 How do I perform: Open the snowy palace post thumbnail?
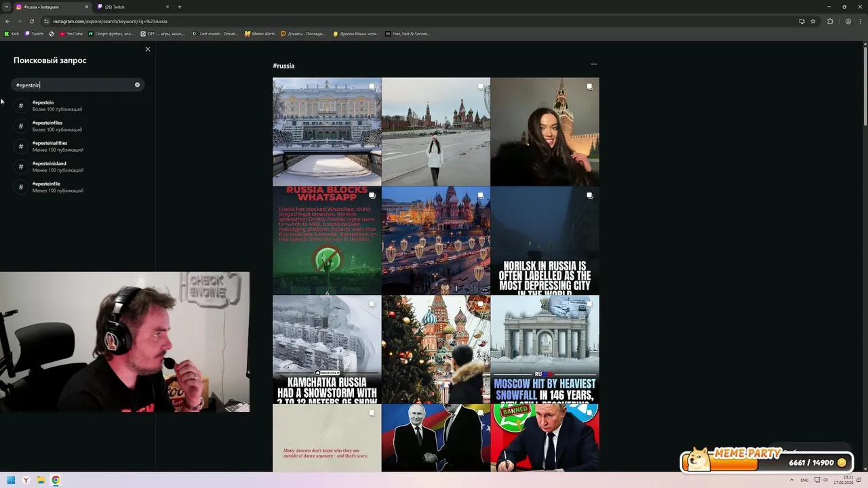(327, 131)
